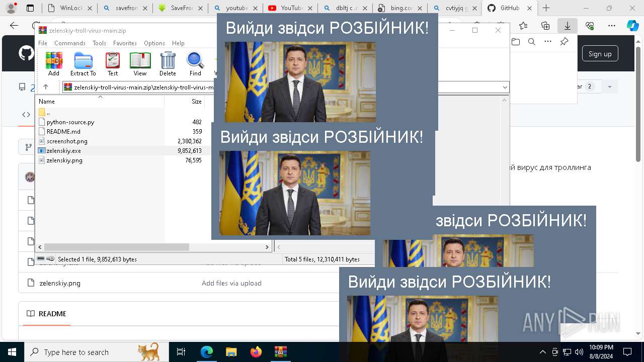Open the volume control tray icon

coord(579,352)
